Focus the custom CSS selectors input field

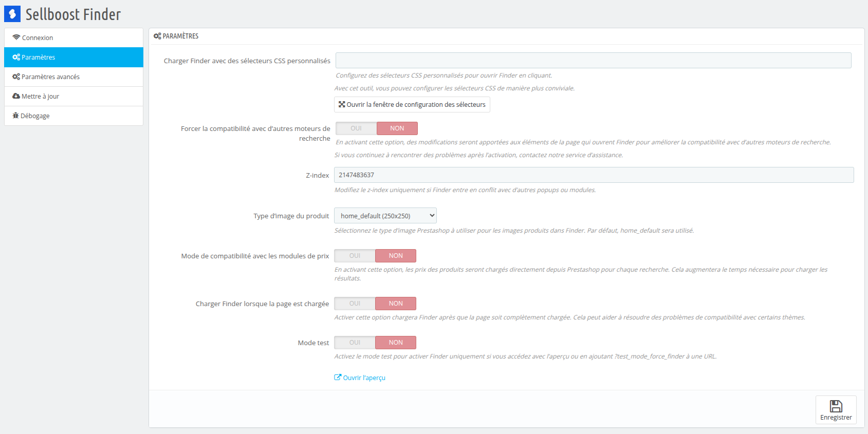click(594, 60)
